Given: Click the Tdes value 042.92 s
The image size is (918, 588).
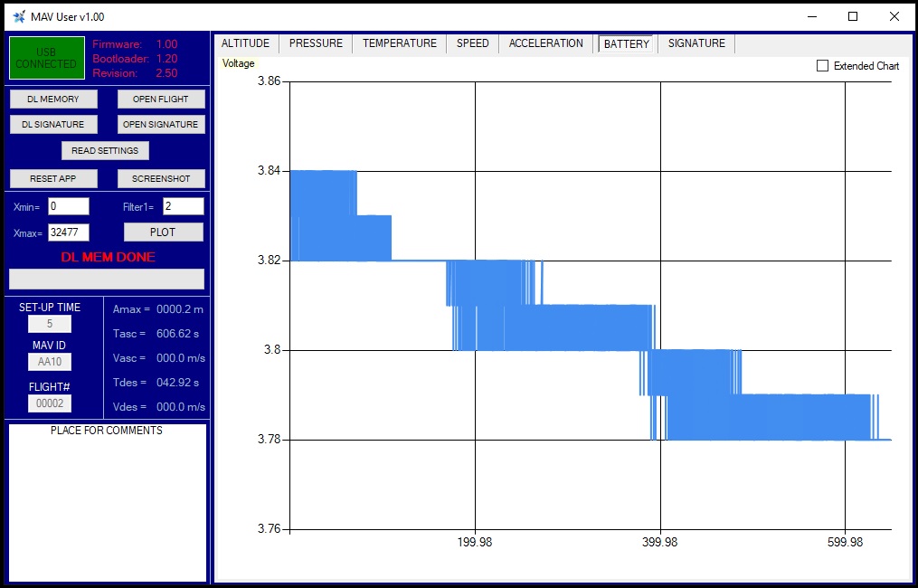Looking at the screenshot, I should [177, 383].
